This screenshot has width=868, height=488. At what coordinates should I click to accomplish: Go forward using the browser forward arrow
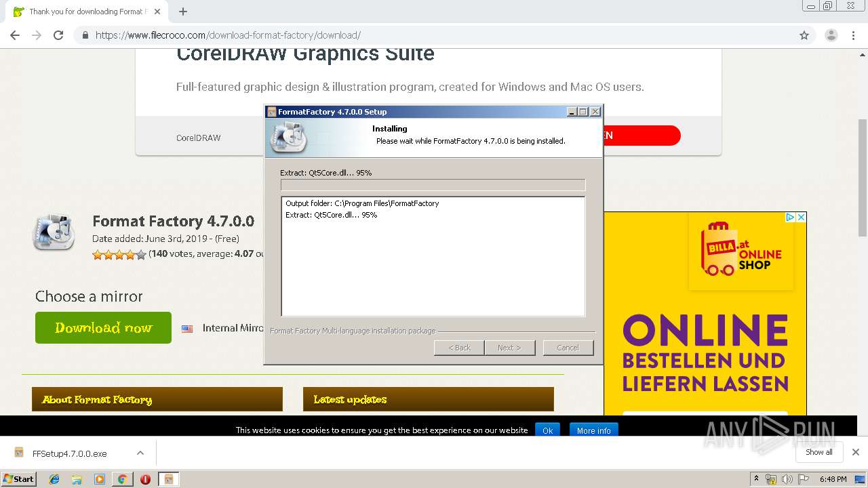coord(37,35)
